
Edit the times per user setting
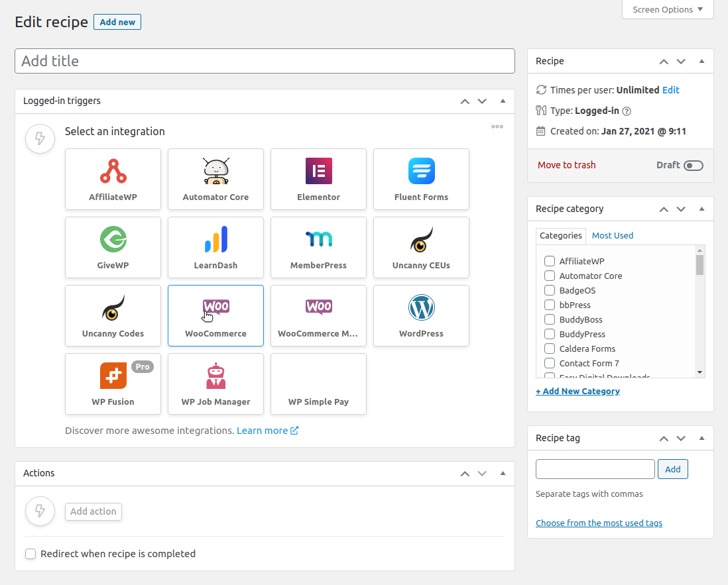coord(670,90)
